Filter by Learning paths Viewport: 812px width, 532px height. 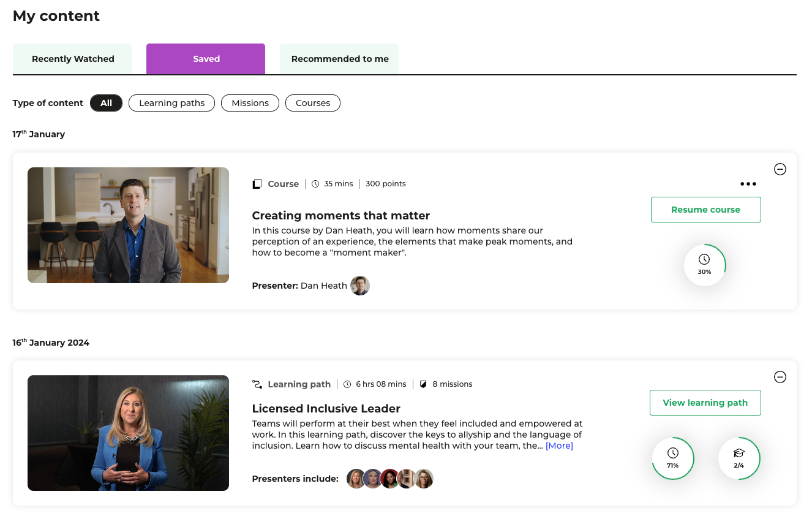click(171, 103)
